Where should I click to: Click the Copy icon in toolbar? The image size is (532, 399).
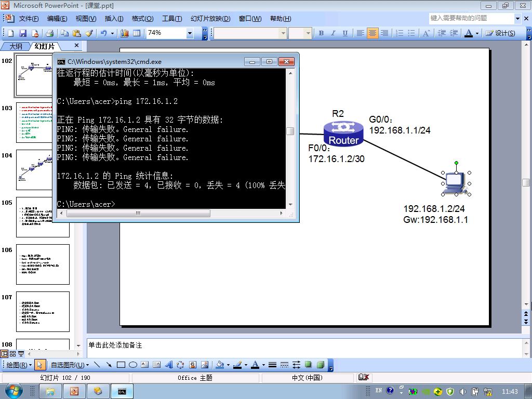(x=65, y=33)
